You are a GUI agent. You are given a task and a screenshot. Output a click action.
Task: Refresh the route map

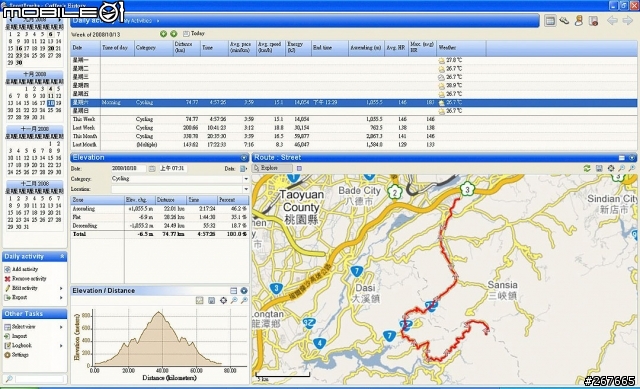tap(587, 168)
